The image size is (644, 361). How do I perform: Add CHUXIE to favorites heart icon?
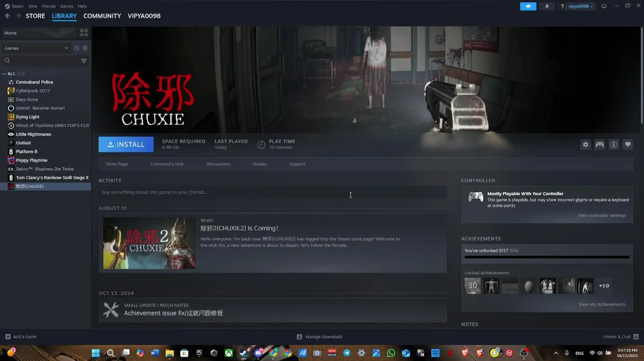627,144
